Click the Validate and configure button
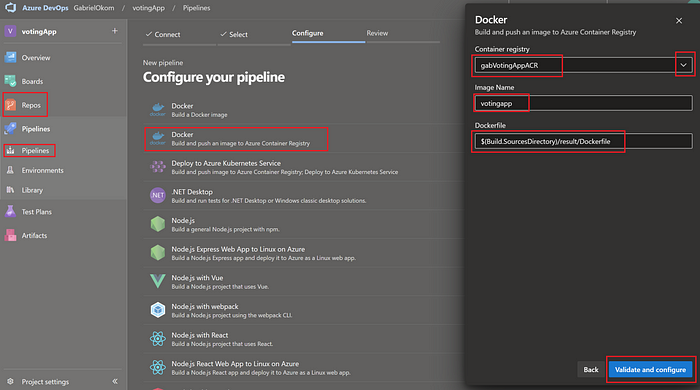 (650, 369)
